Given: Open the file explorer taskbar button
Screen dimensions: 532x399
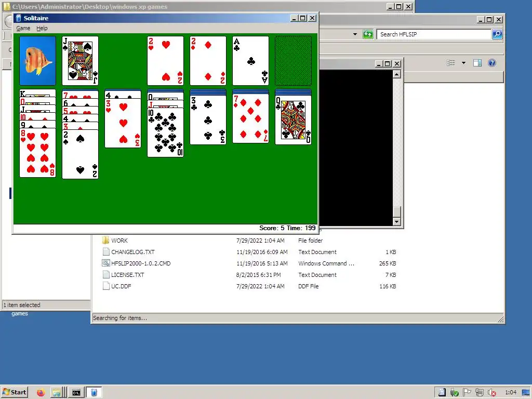Looking at the screenshot, I should point(57,393).
